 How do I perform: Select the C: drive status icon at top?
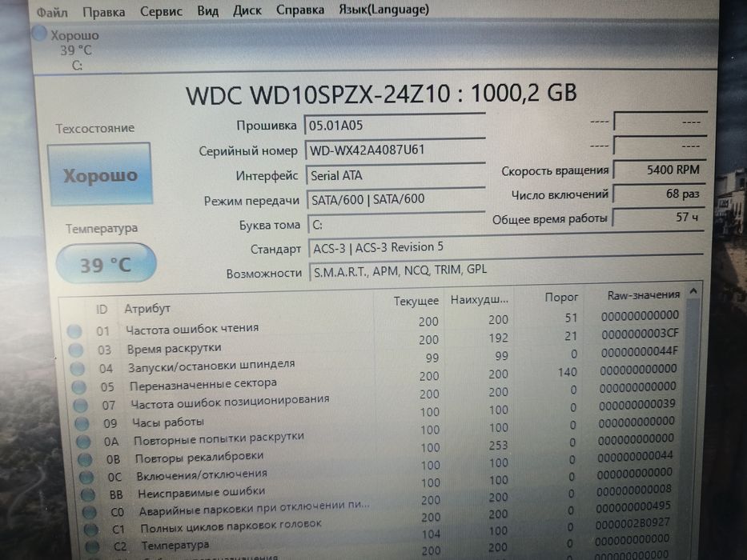[x=39, y=34]
